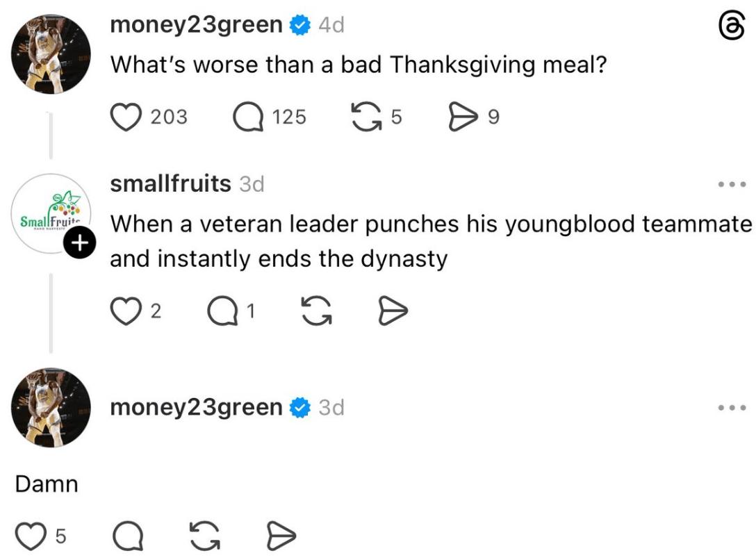
Task: Repost the smallfruits reply
Action: pos(316,312)
